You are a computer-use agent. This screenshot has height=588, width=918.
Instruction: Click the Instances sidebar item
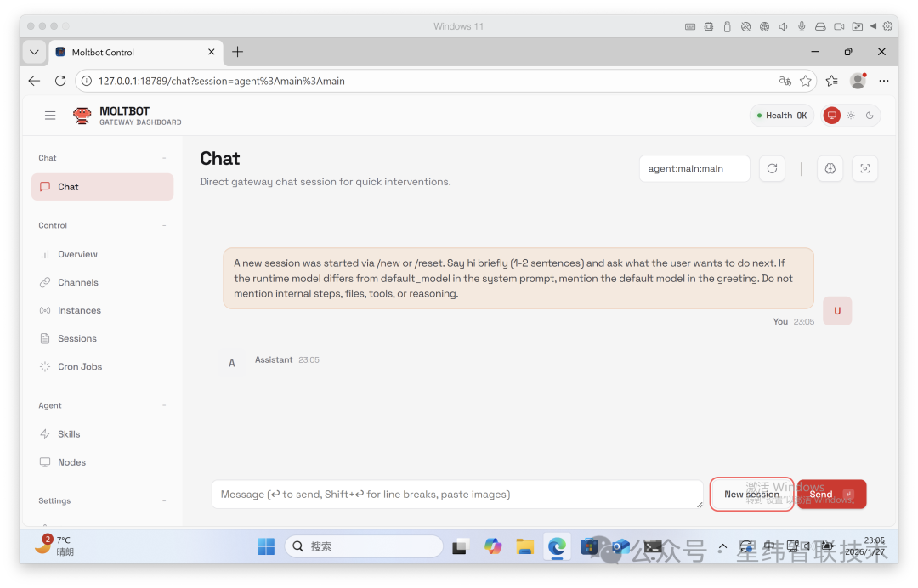tap(79, 310)
